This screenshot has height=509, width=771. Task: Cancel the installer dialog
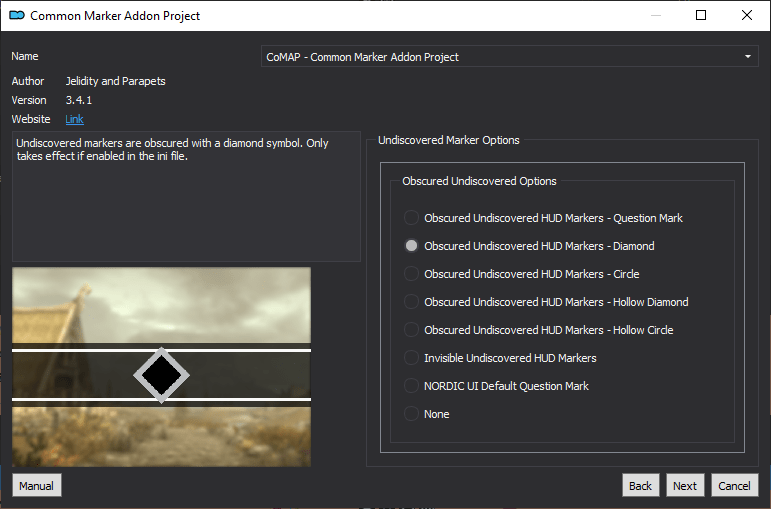(x=734, y=486)
